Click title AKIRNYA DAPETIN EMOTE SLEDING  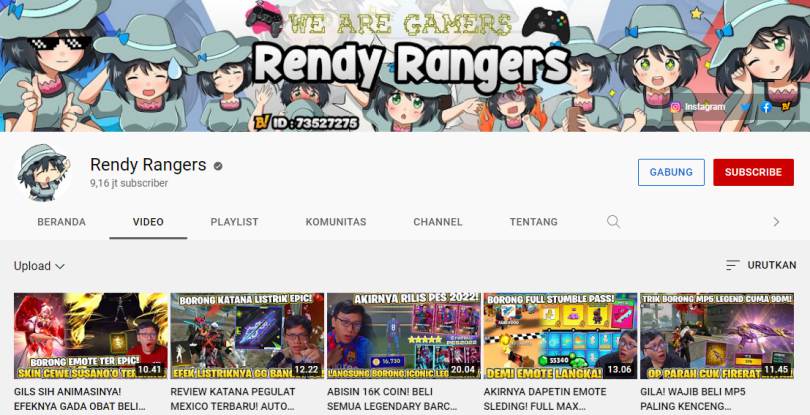[x=545, y=399]
